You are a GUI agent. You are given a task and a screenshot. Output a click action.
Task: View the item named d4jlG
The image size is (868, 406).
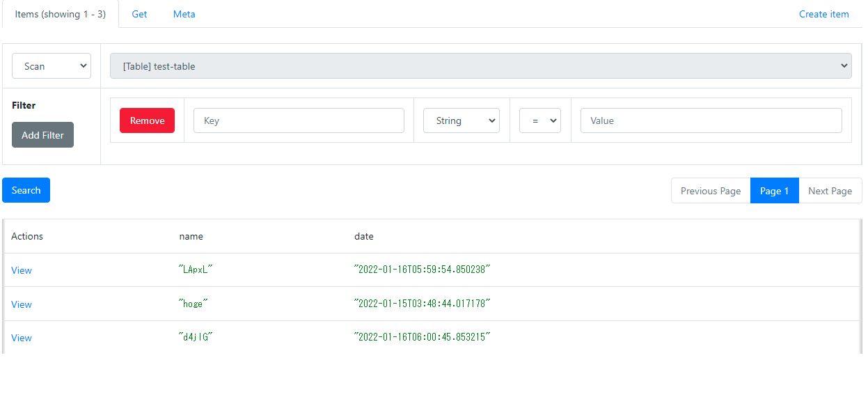(x=21, y=338)
